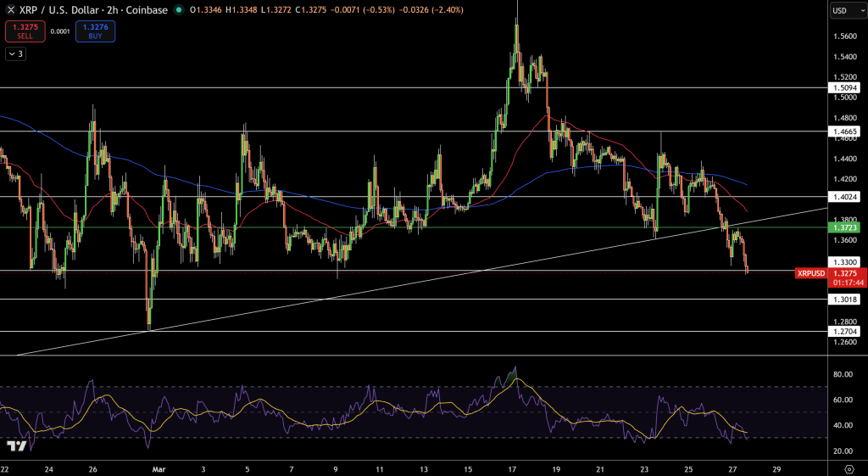Click the 1.3600 price axis tick
Screen dimensions: 868x476
coord(844,240)
